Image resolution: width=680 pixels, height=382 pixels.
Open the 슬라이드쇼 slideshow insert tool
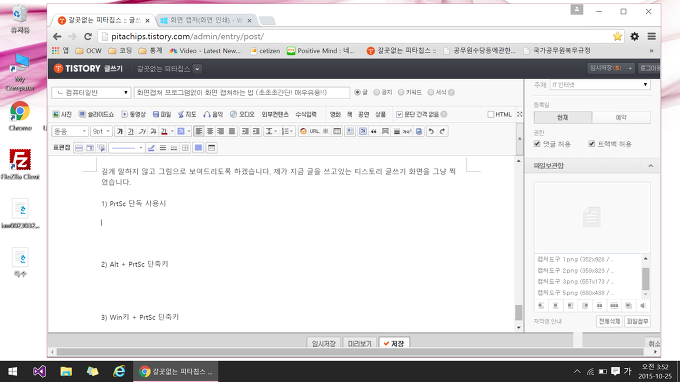(96, 114)
